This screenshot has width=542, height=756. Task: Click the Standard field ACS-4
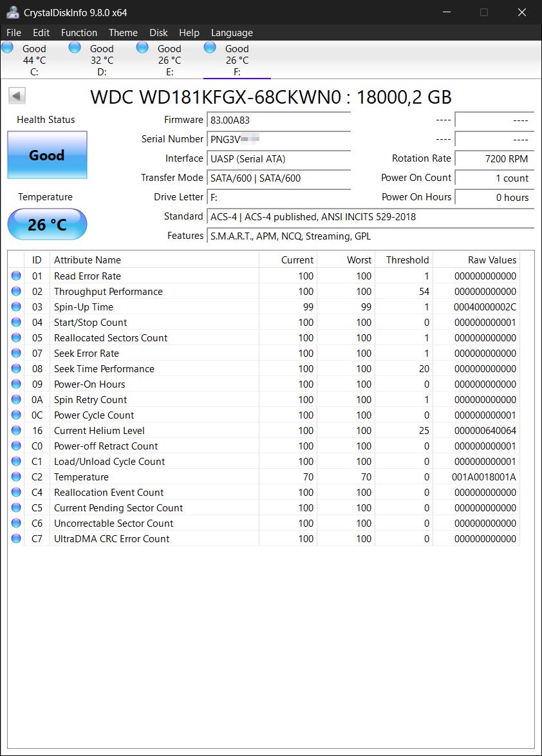pyautogui.click(x=371, y=216)
